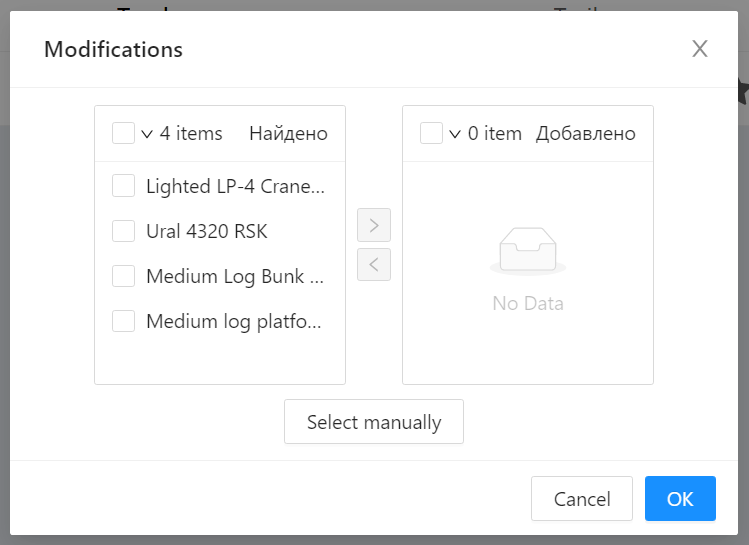Click the empty inbox No Data icon
This screenshot has width=749, height=545.
[528, 251]
